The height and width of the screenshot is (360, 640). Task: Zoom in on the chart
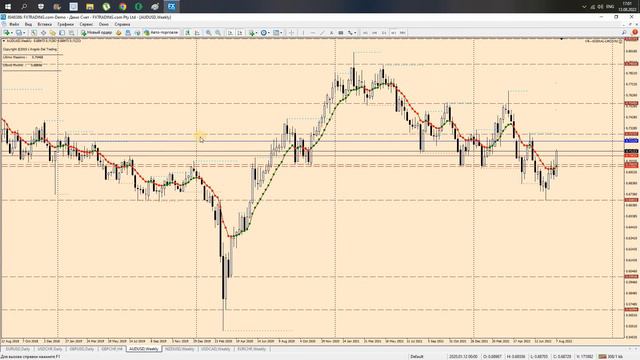tap(208, 33)
